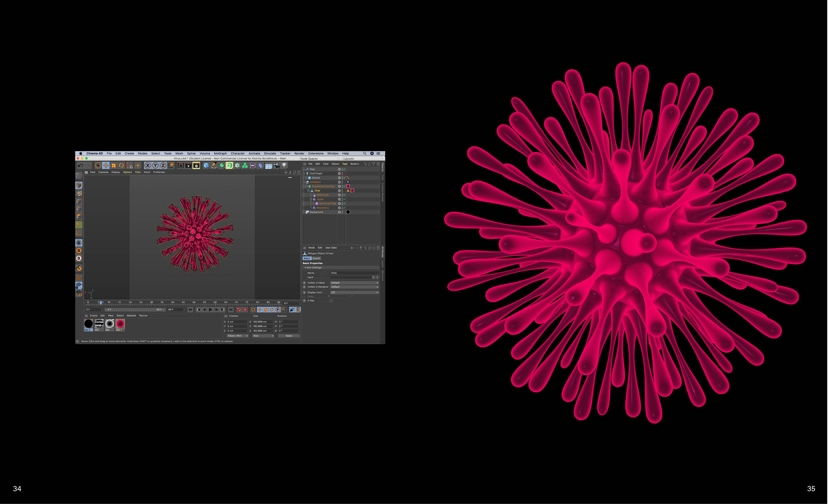
Task: Open the Object (Rel) coordinate dropdown
Action: pos(237,336)
